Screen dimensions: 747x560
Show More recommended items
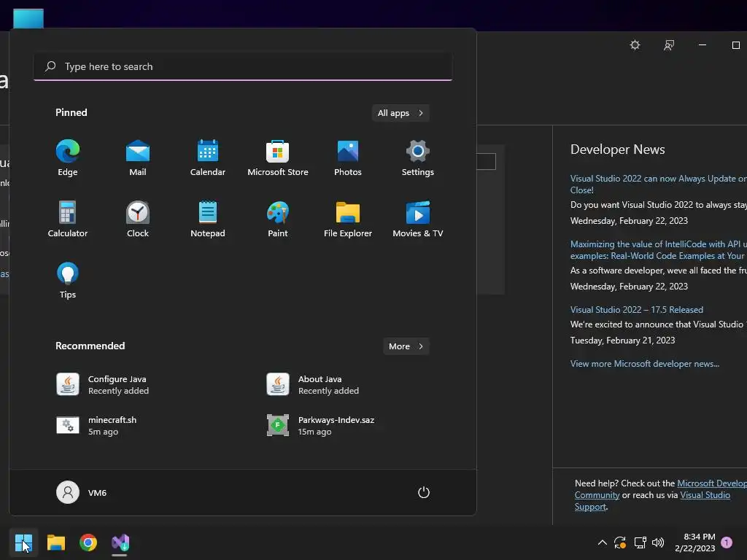click(x=406, y=346)
